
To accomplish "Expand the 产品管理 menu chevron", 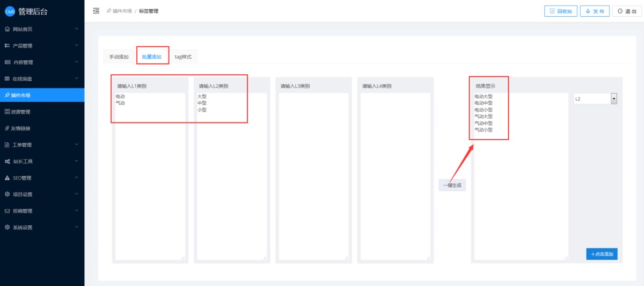I will point(77,45).
